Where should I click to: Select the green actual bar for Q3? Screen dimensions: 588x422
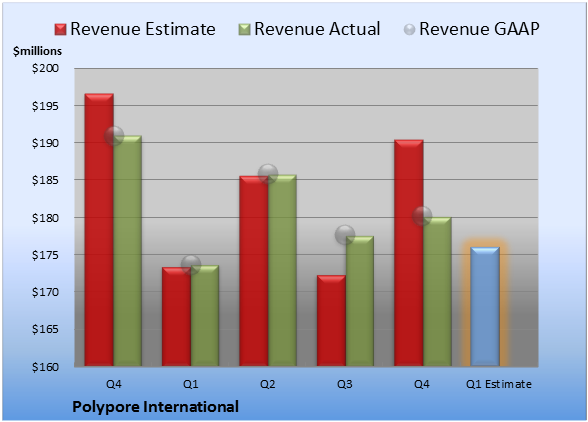(360, 301)
